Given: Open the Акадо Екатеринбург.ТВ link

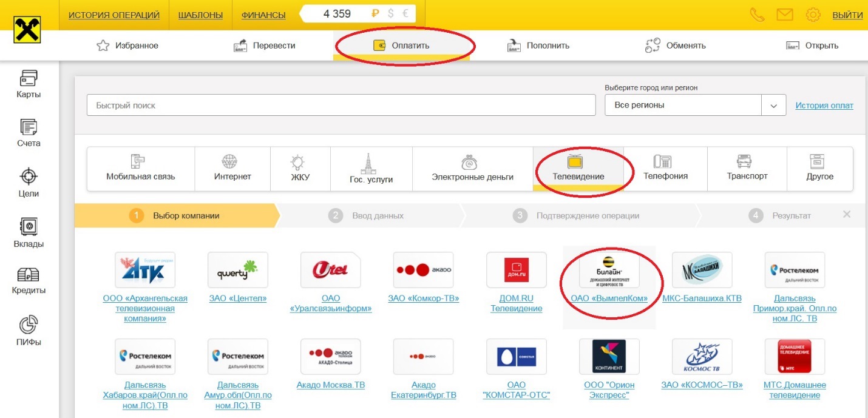Looking at the screenshot, I should point(424,390).
